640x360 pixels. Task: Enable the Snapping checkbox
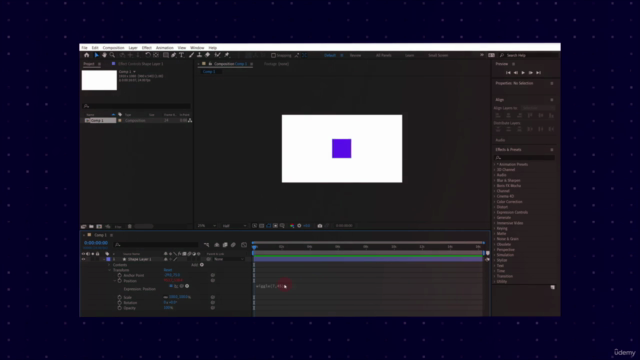coord(273,55)
